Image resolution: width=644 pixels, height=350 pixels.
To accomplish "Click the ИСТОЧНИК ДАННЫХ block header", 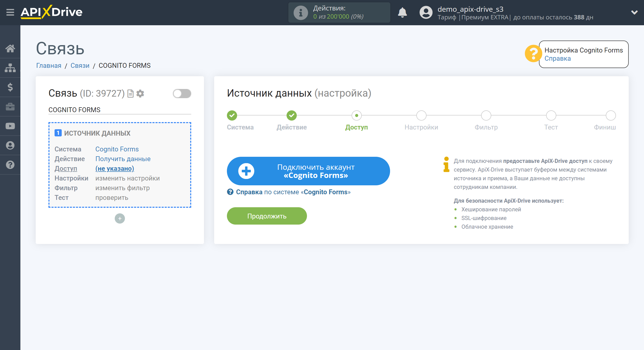I will [x=93, y=133].
